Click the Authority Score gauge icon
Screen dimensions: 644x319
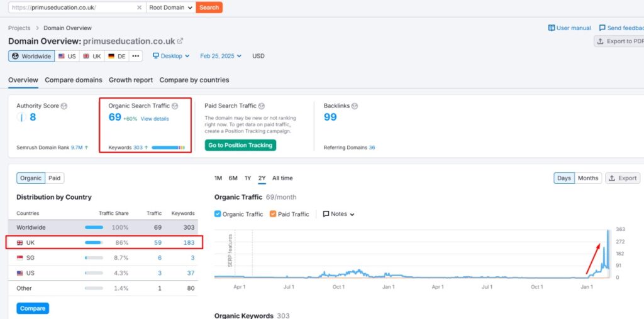[x=21, y=117]
